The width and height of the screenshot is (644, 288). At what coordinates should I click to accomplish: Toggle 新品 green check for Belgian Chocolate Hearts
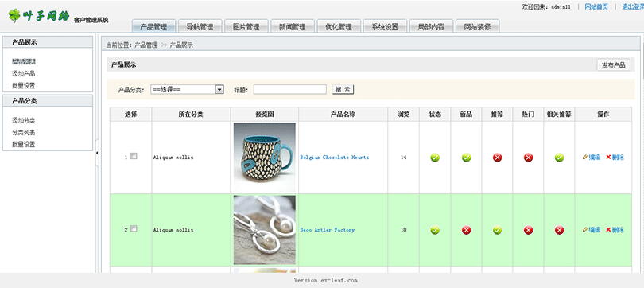[x=466, y=158]
